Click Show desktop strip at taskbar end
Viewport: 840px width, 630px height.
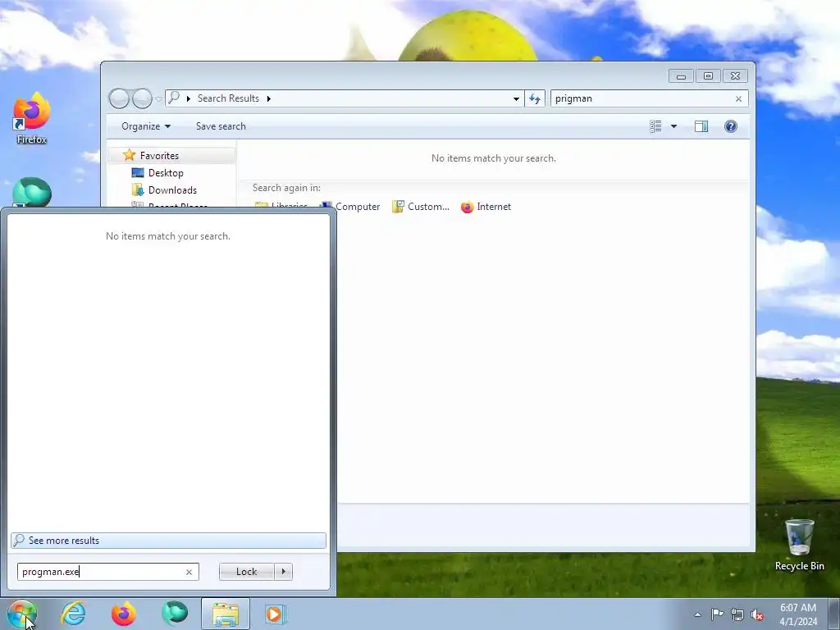pyautogui.click(x=834, y=614)
